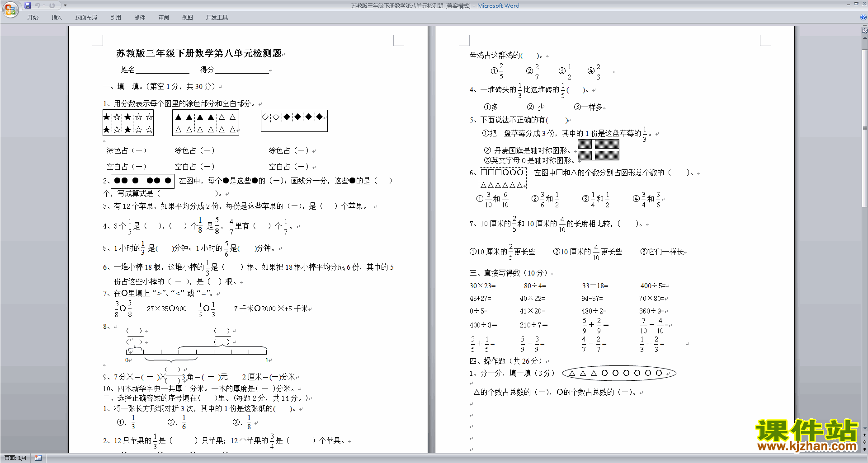Click the 得分 blank line field
Image resolution: width=868 pixels, height=463 pixels.
point(241,70)
